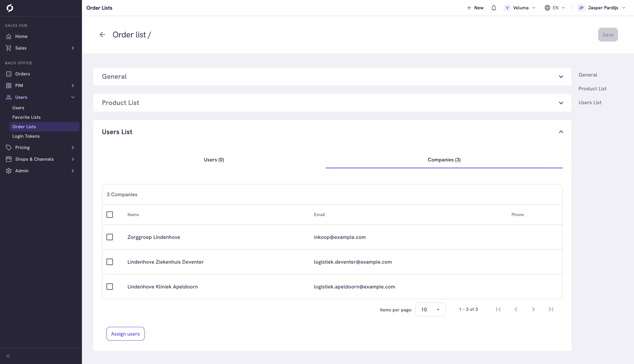Viewport: 634px width, 364px height.
Task: Open the Users submenu item
Action: pyautogui.click(x=44, y=108)
